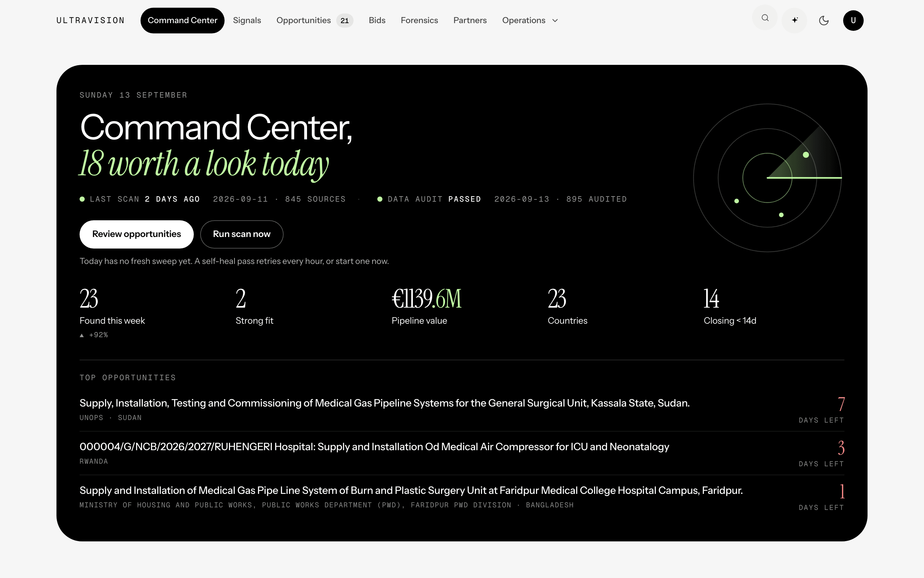Switch to the Bids tab
The width and height of the screenshot is (924, 578).
(377, 20)
